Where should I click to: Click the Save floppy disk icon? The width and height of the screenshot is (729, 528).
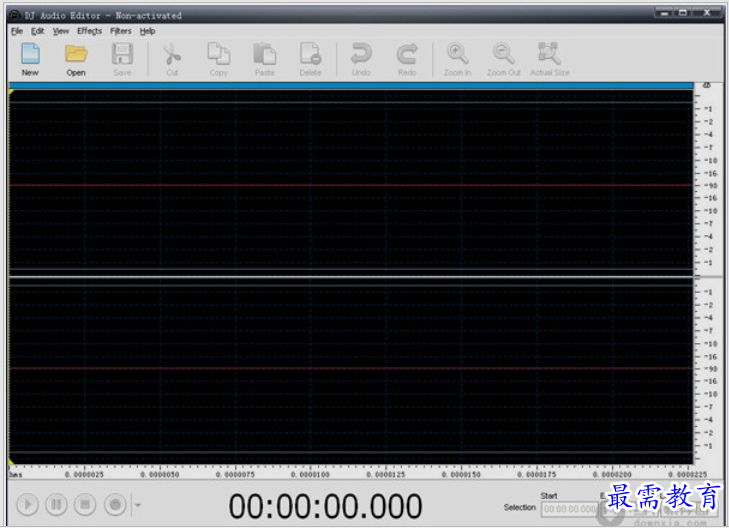(x=122, y=59)
